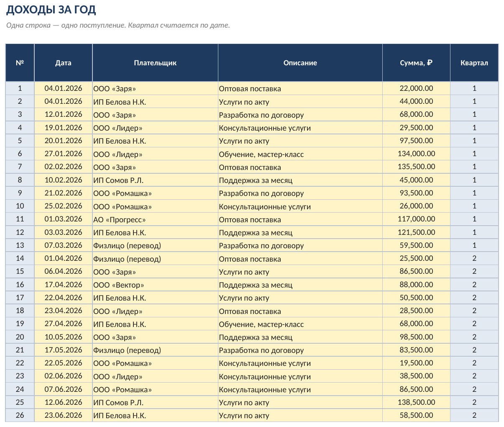The width and height of the screenshot is (504, 427).
Task: Click the date 01.04.2026
Action: point(63,258)
